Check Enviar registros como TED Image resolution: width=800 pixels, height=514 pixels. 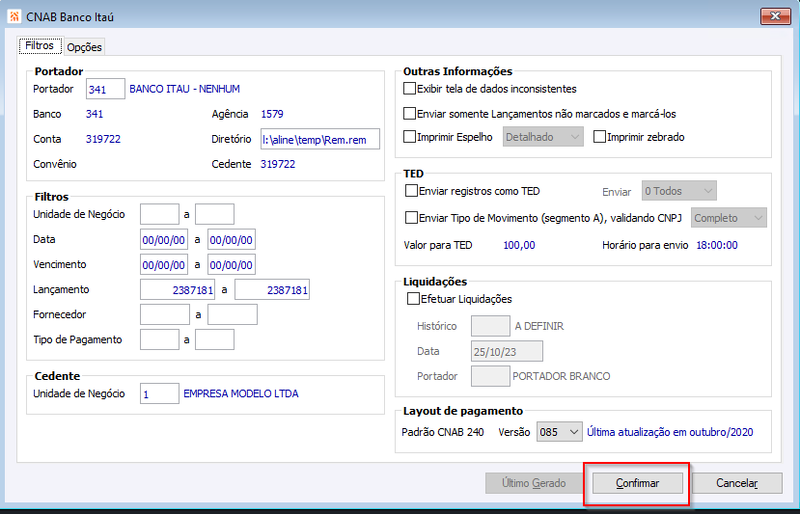tap(411, 191)
